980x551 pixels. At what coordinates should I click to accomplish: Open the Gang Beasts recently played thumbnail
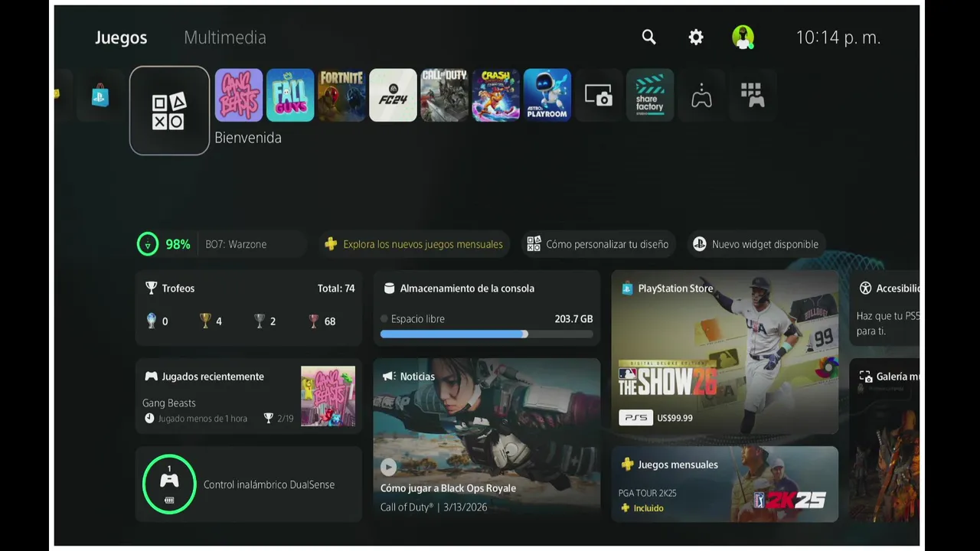click(x=328, y=396)
